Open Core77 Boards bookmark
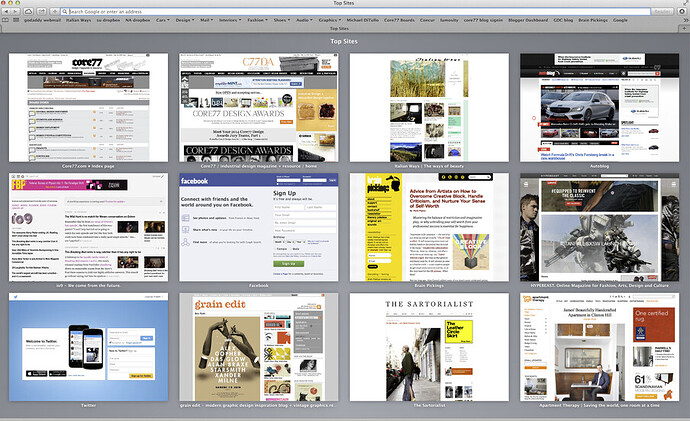The image size is (690, 421). pos(399,20)
